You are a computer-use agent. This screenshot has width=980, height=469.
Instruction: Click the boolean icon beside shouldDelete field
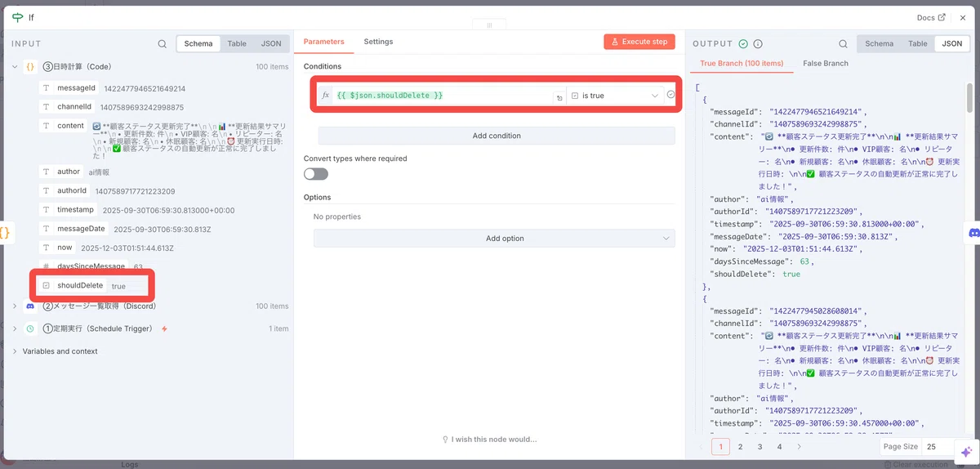pos(46,285)
